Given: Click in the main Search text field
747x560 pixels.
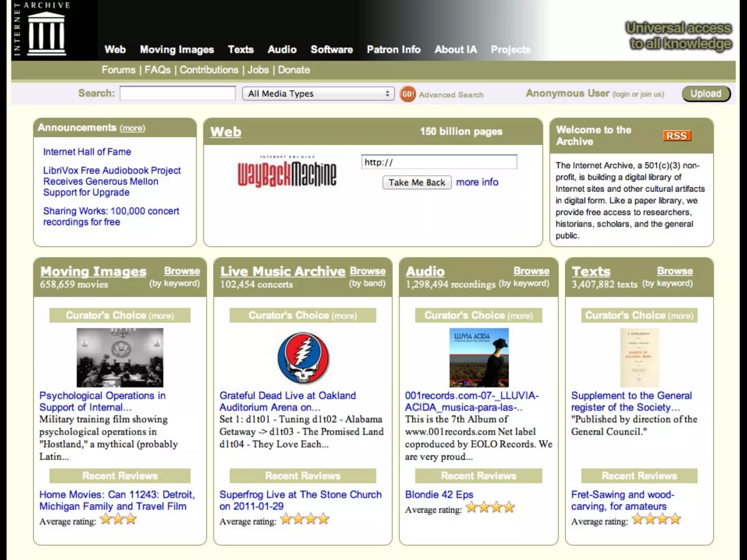Looking at the screenshot, I should [x=178, y=93].
